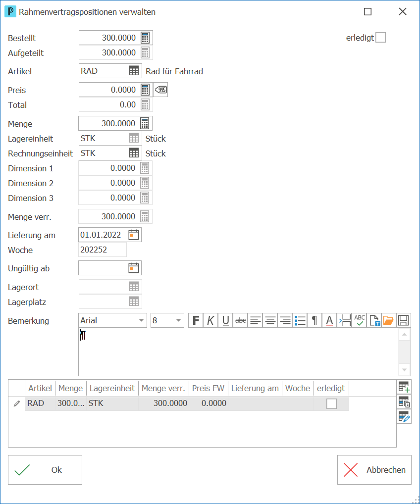Click the remark box scroll-up arrow

click(405, 335)
